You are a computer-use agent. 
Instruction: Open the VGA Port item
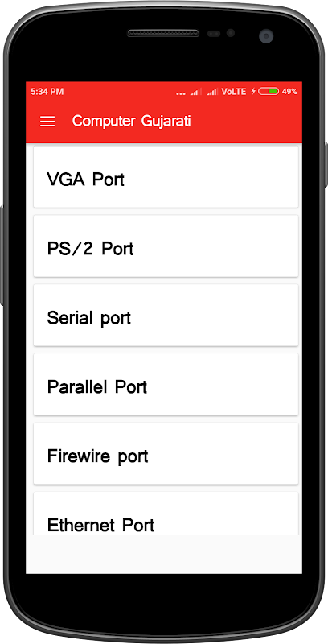click(166, 176)
